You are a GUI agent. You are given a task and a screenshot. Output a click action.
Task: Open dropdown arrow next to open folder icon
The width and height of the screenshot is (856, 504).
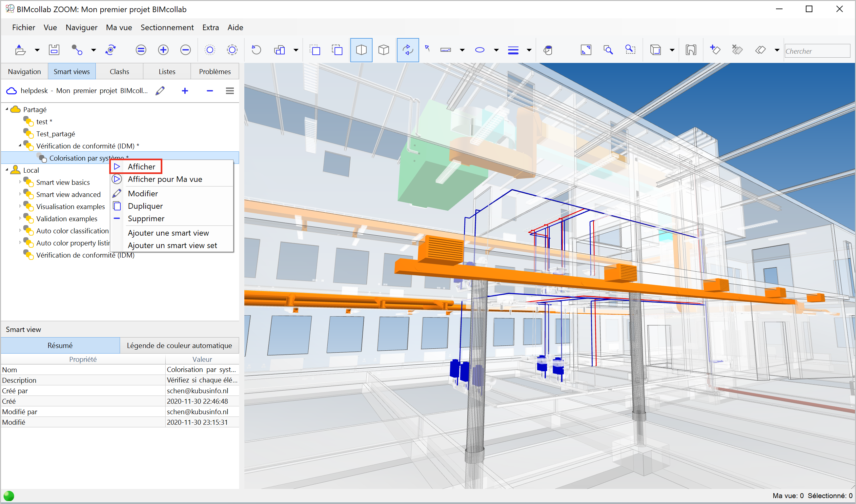click(37, 50)
